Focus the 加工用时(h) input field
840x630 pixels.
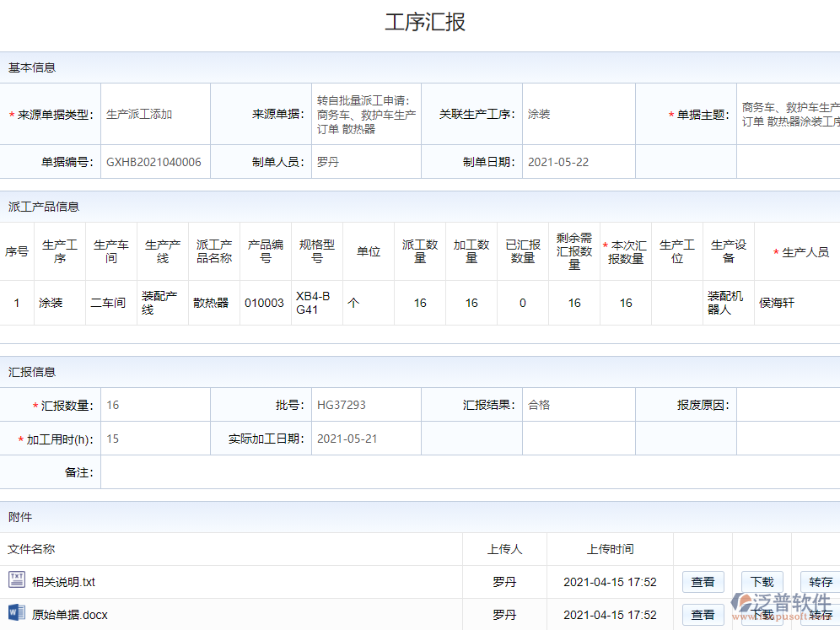(x=155, y=439)
